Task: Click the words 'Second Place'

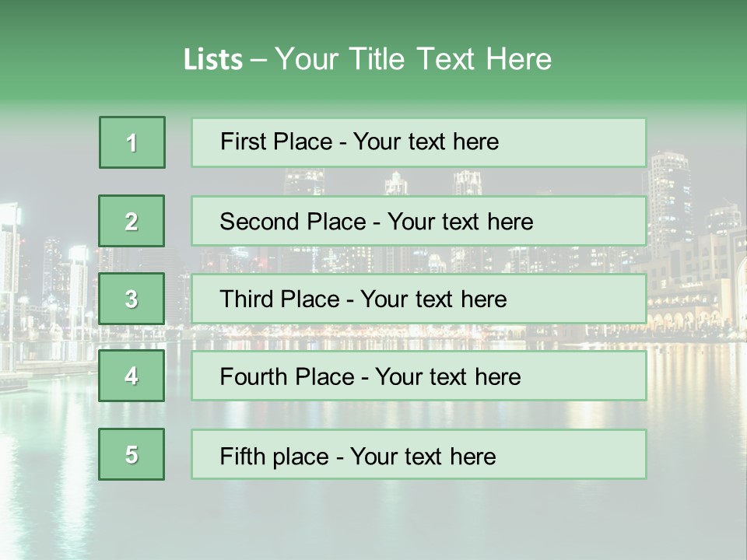Action: [293, 222]
